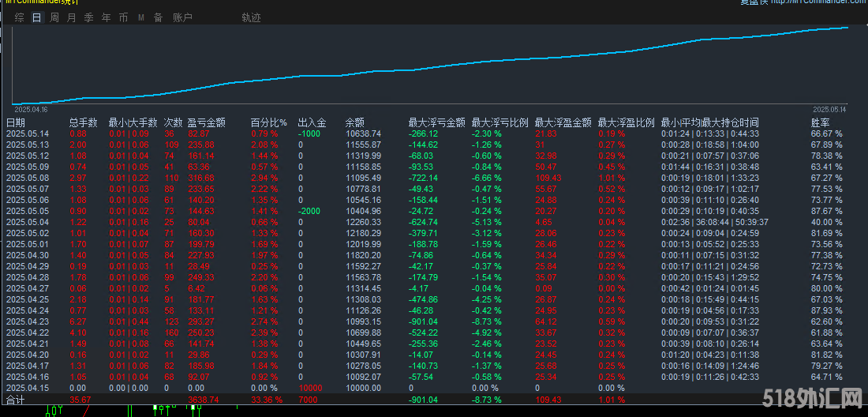Image resolution: width=868 pixels, height=417 pixels.
Task: Click the 最大浮亏金额 column header
Action: [x=436, y=123]
